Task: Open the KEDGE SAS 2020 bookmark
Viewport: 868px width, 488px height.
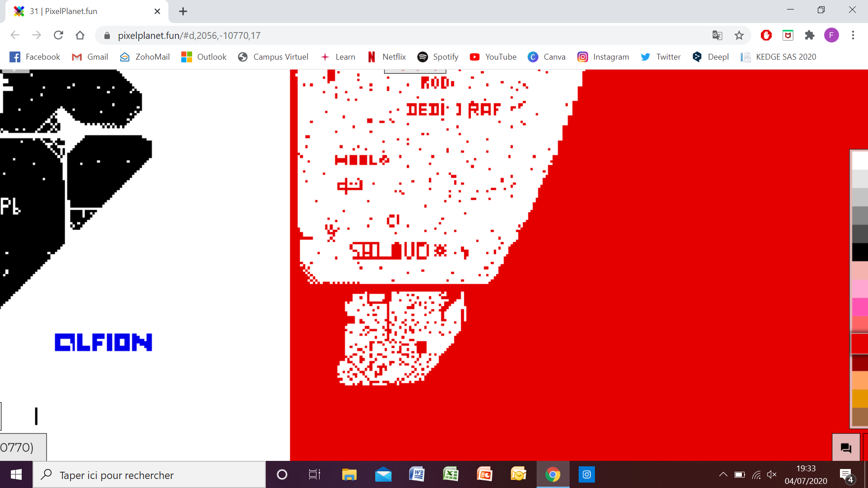Action: (778, 57)
